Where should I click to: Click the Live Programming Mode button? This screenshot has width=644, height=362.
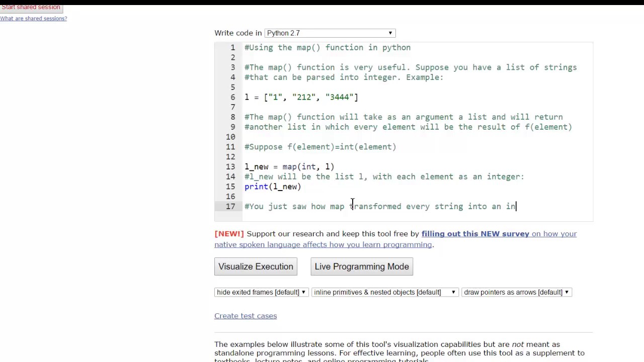click(362, 266)
